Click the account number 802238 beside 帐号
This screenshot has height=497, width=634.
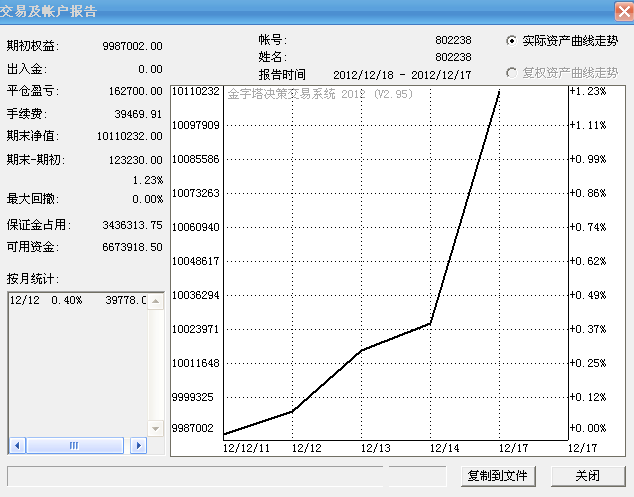coord(453,40)
